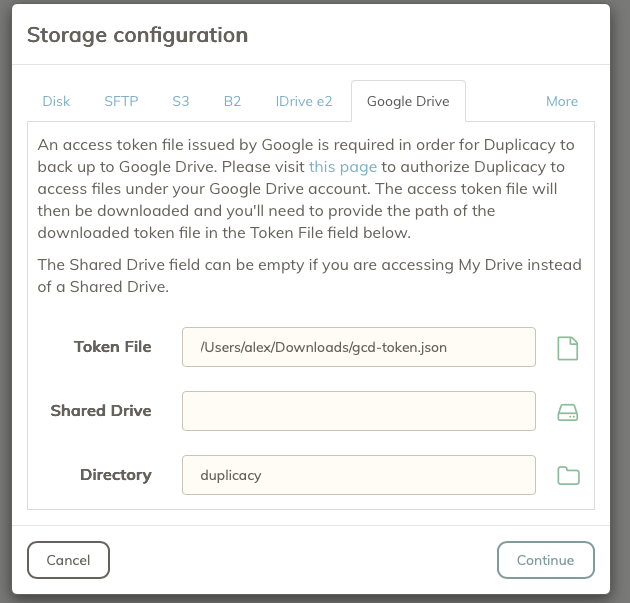Click the Directory label text
This screenshot has width=630, height=603.
click(x=116, y=475)
